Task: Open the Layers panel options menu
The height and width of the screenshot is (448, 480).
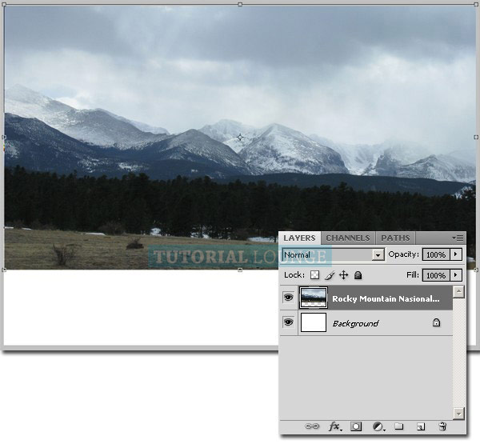Action: click(x=458, y=238)
